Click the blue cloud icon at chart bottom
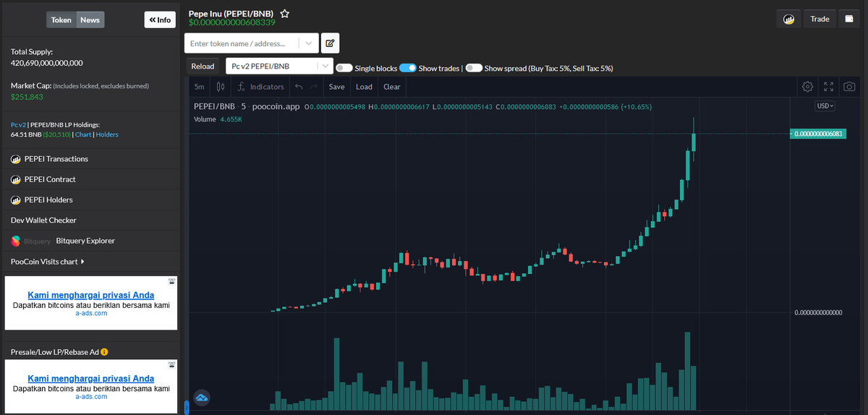The image size is (868, 415). [x=202, y=396]
